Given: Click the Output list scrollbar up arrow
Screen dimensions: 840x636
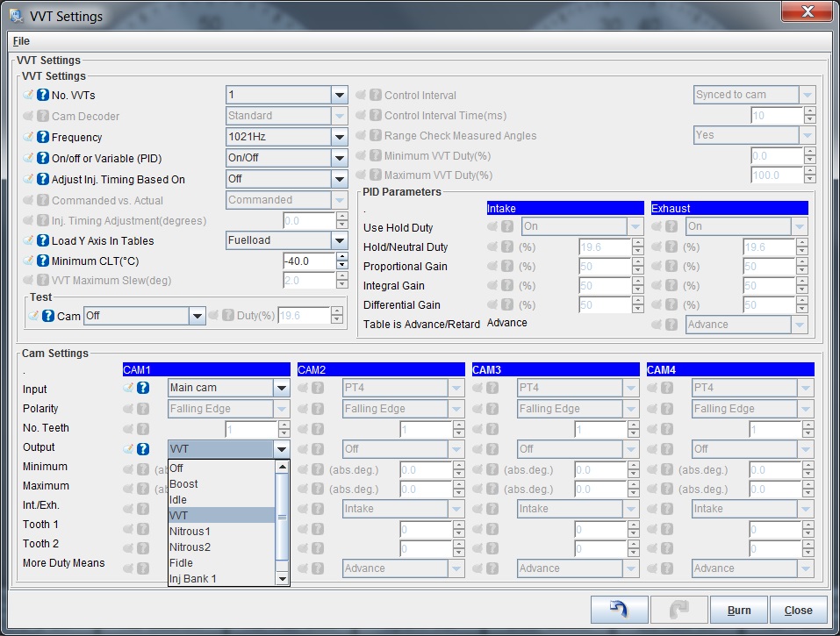Looking at the screenshot, I should [x=282, y=468].
